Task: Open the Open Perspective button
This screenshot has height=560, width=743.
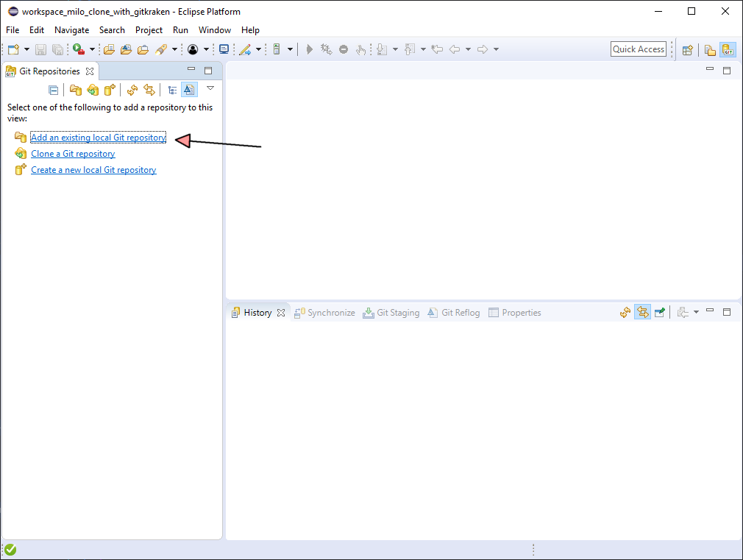Action: (x=688, y=49)
